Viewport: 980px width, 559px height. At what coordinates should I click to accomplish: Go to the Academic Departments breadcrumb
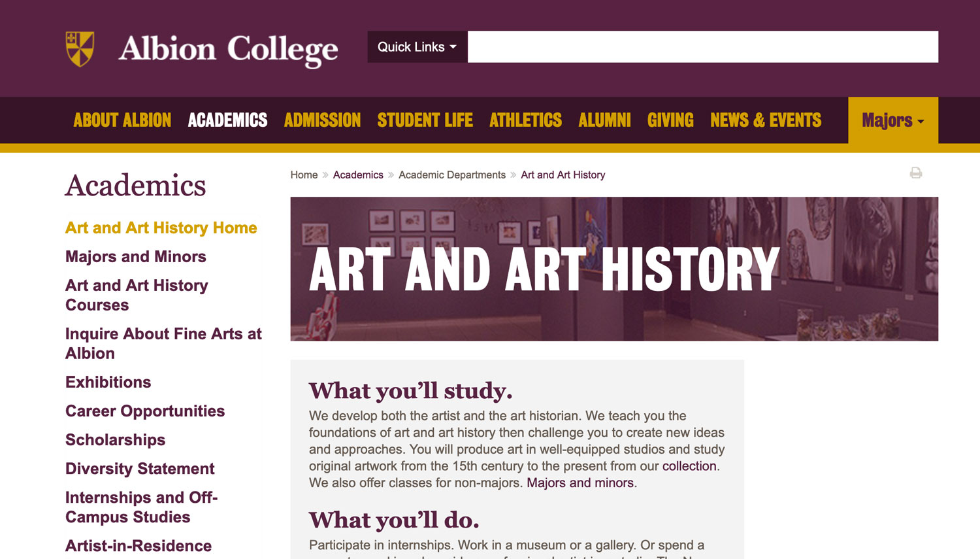452,175
